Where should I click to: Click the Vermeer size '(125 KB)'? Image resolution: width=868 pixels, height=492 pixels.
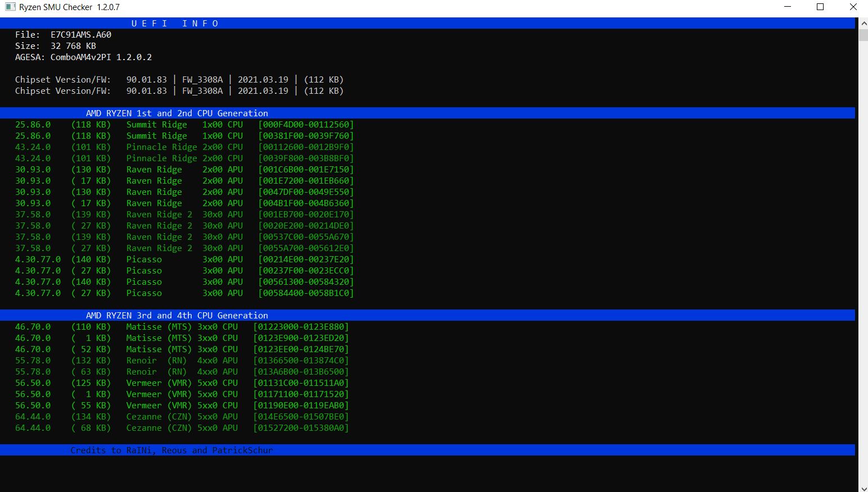click(x=91, y=383)
